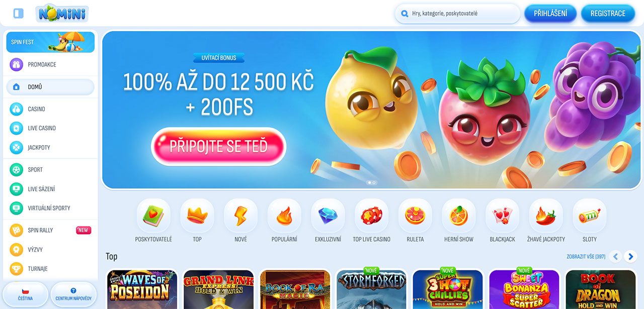Open the Ruleta roulette icon

415,216
